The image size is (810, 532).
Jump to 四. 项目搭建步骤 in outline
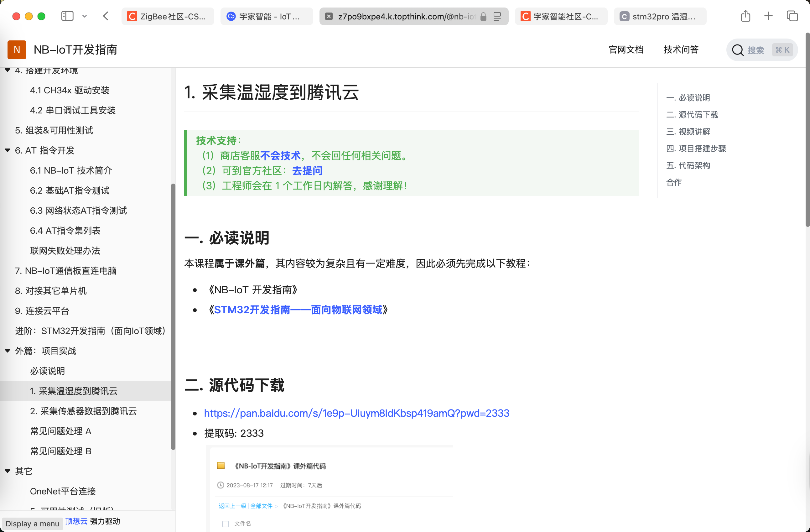[696, 149]
